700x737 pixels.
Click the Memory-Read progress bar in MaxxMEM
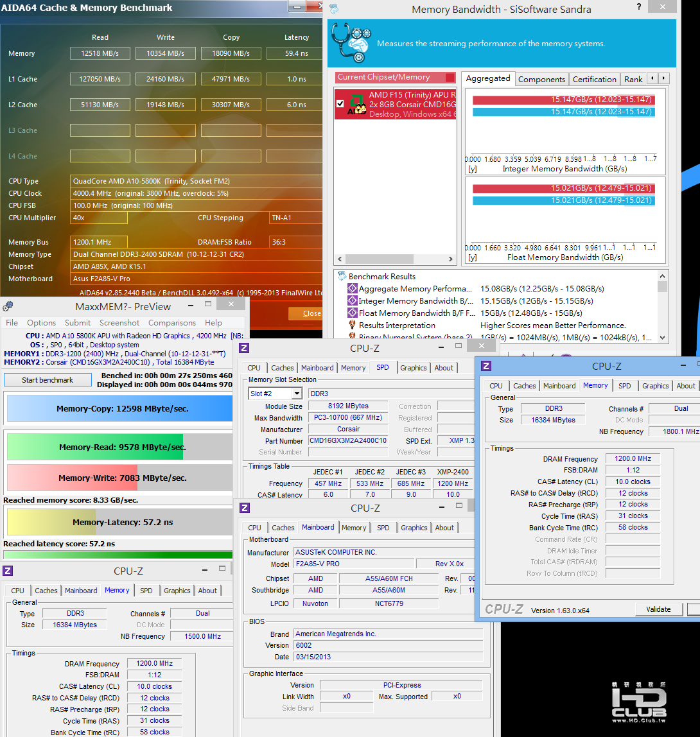[119, 447]
